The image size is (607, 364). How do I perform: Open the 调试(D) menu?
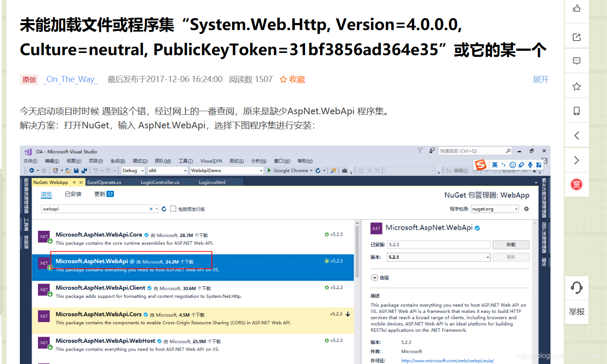[x=140, y=161]
